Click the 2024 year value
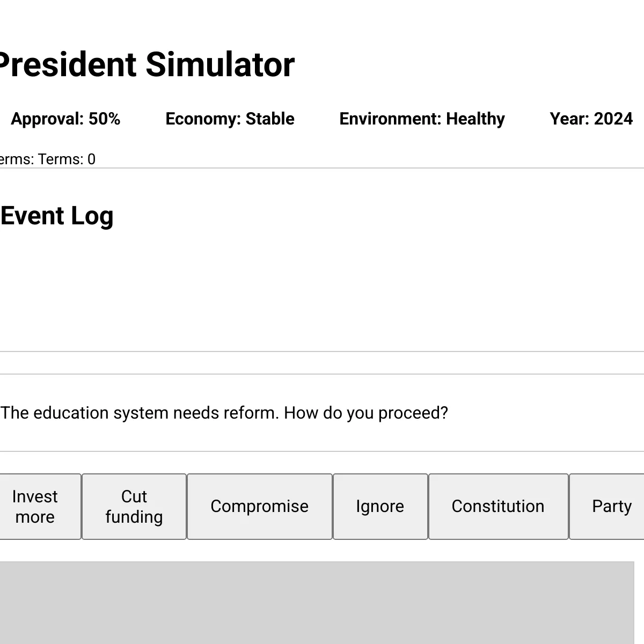The image size is (644, 644). (x=613, y=119)
